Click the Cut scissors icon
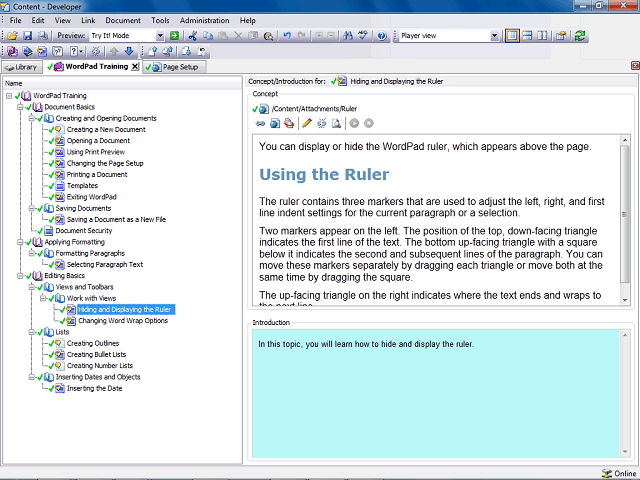Screen dimensions: 640x480 tap(193, 36)
